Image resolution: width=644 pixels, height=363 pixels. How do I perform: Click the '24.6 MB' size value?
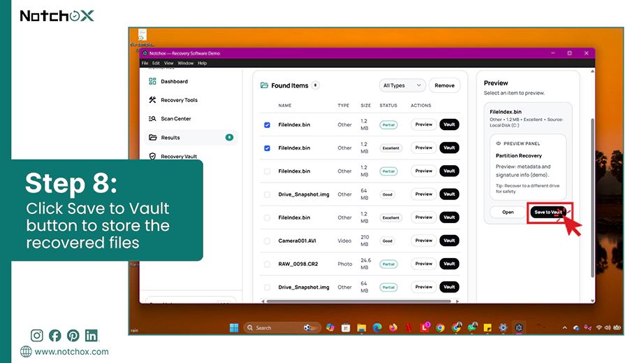pyautogui.click(x=365, y=264)
